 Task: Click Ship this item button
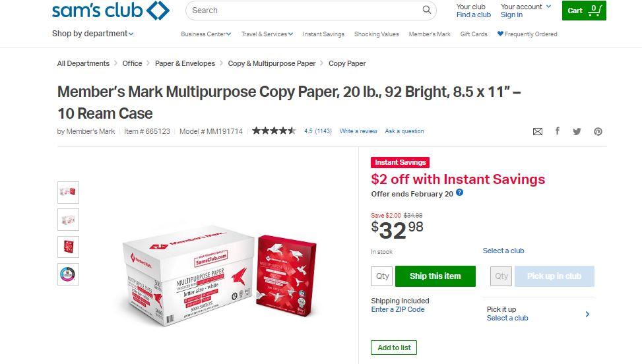435,276
